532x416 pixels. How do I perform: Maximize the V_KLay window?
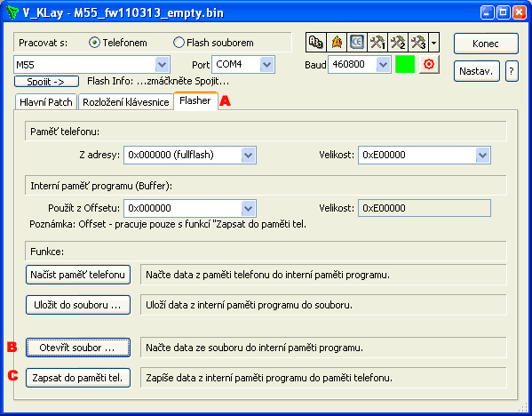504,13
